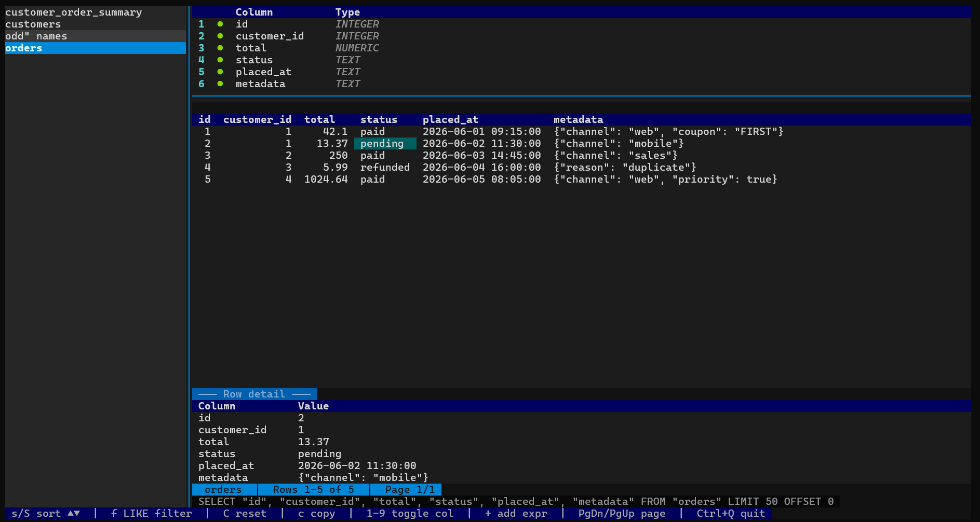Toggle the green dot for status column
The image size is (980, 522).
[220, 60]
